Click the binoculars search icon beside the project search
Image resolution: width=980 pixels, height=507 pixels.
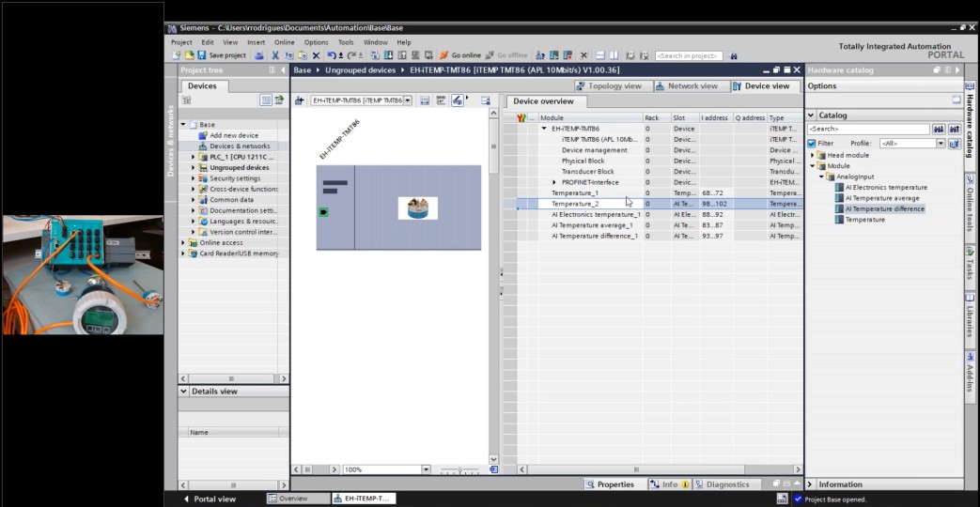[x=733, y=55]
